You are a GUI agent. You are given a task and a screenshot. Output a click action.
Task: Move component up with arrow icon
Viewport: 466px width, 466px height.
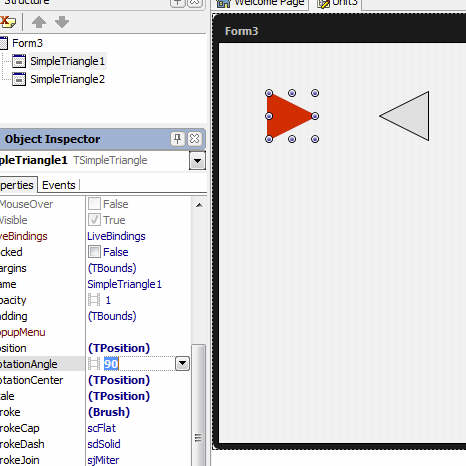pos(39,22)
